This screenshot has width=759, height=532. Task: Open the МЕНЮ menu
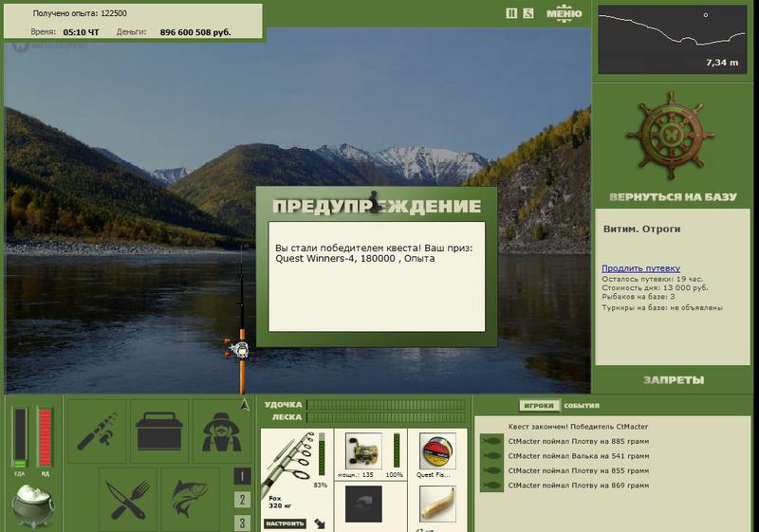tap(564, 13)
